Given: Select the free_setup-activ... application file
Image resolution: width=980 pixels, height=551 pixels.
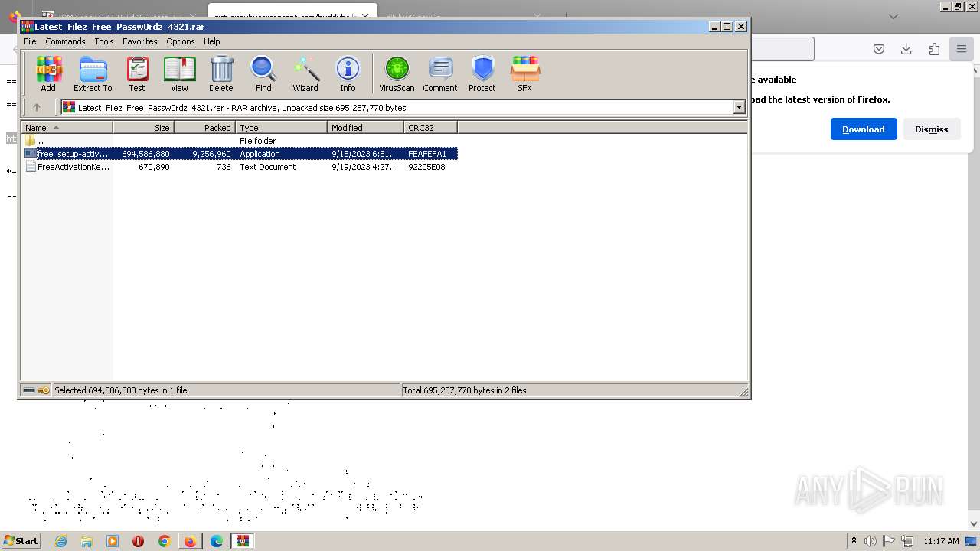Looking at the screenshot, I should tap(240, 154).
